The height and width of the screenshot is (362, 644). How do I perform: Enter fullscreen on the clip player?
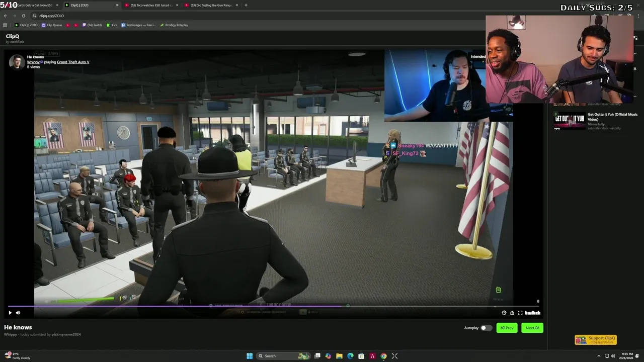520,313
